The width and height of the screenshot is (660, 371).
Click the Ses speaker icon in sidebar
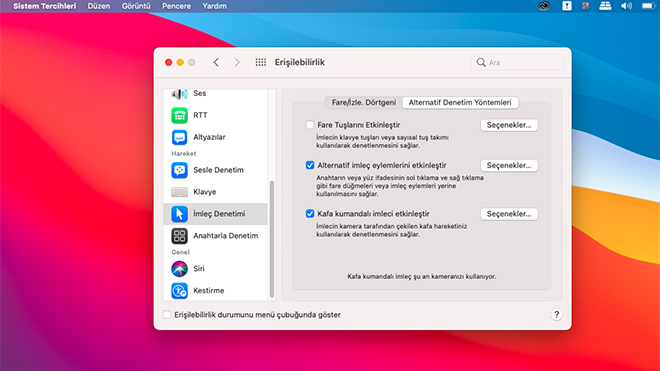point(179,93)
